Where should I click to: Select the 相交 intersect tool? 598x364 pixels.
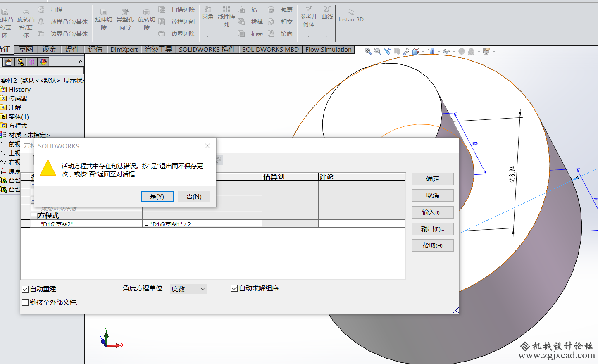(x=281, y=22)
